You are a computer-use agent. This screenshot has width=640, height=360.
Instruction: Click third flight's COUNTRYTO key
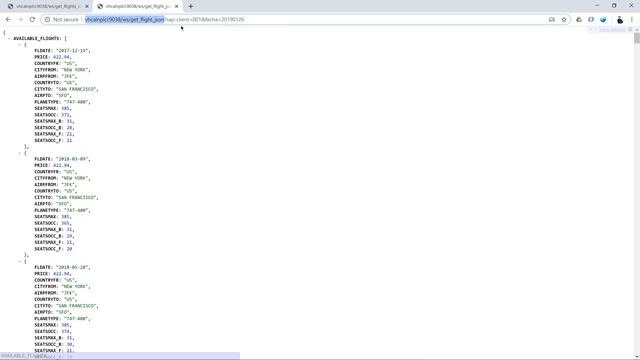pos(47,299)
